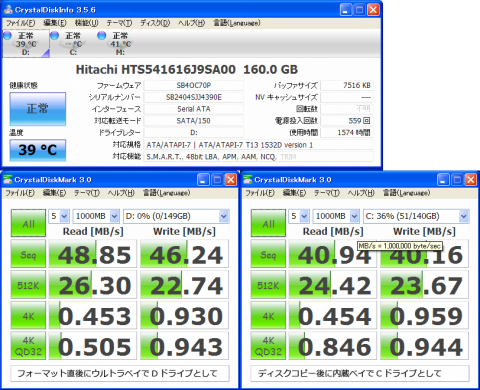Click 4K button in left CrystalDiskMark

[28, 315]
